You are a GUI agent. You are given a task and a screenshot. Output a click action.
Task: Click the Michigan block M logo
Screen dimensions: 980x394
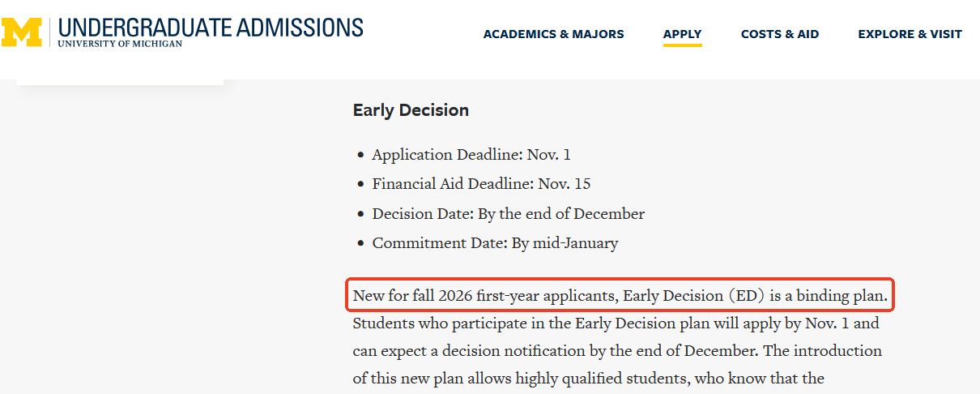22,32
